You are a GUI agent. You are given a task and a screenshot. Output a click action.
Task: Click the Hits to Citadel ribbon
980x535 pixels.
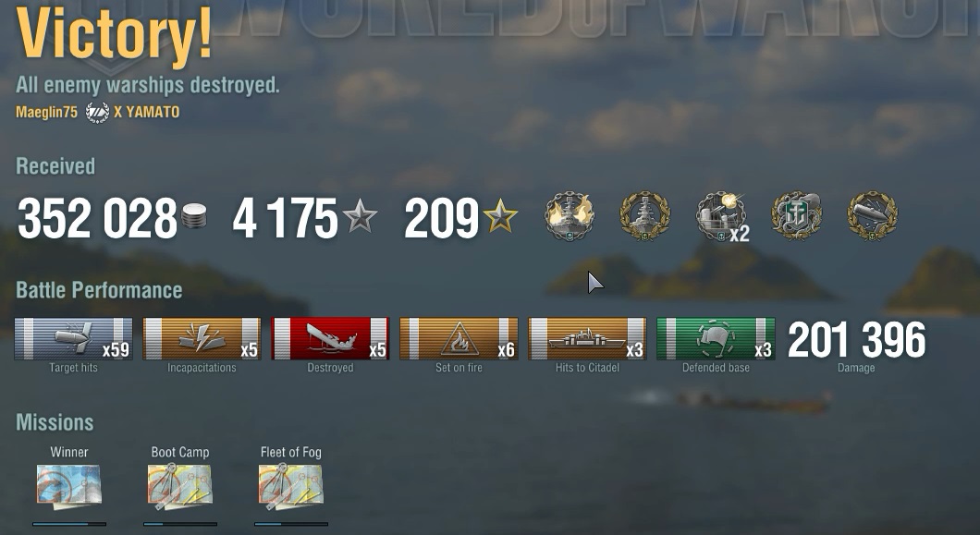(587, 339)
